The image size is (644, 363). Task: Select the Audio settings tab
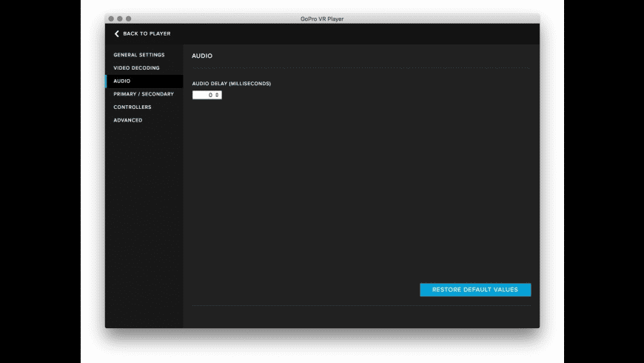[x=144, y=81]
